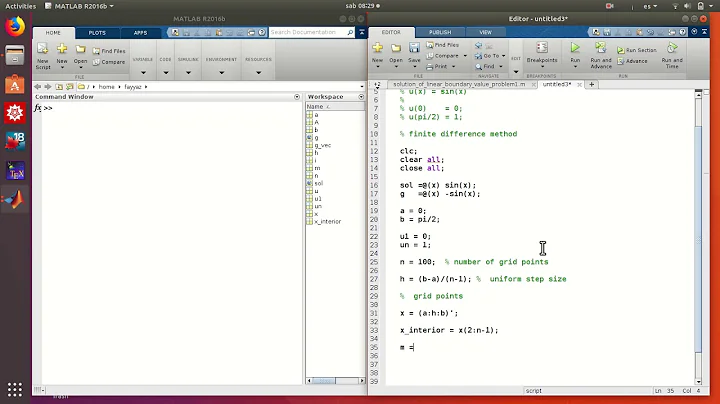Image resolution: width=720 pixels, height=404 pixels.
Task: Click the MATLAB icon in the dock
Action: click(x=15, y=200)
